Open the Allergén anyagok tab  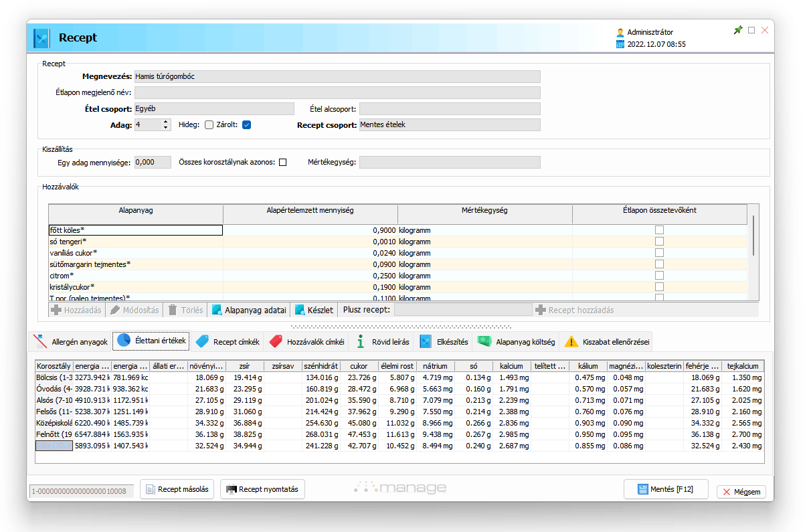pos(71,342)
